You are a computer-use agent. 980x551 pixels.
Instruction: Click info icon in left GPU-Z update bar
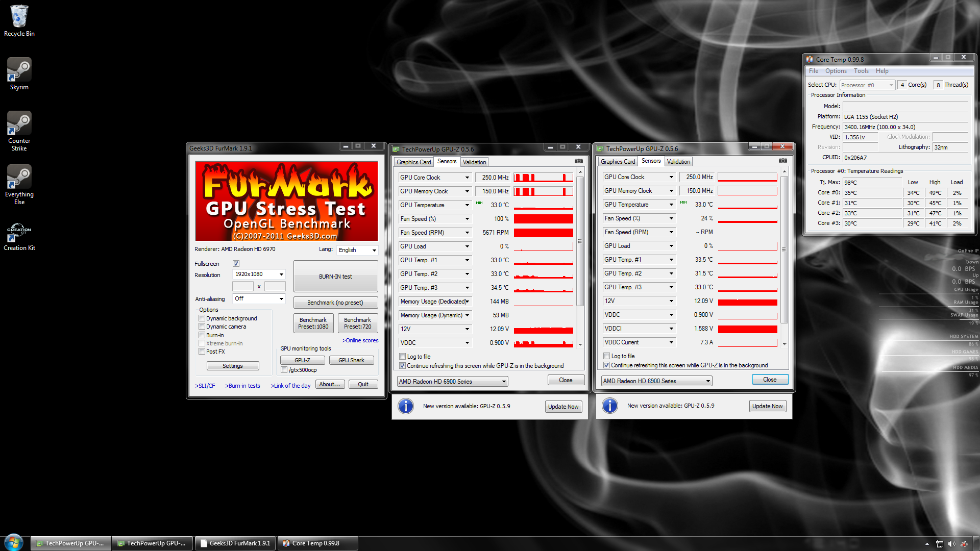(406, 406)
